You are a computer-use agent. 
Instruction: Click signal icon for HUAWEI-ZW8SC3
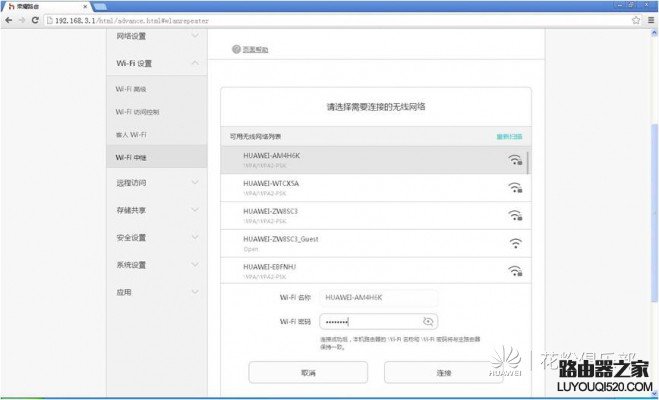[515, 215]
